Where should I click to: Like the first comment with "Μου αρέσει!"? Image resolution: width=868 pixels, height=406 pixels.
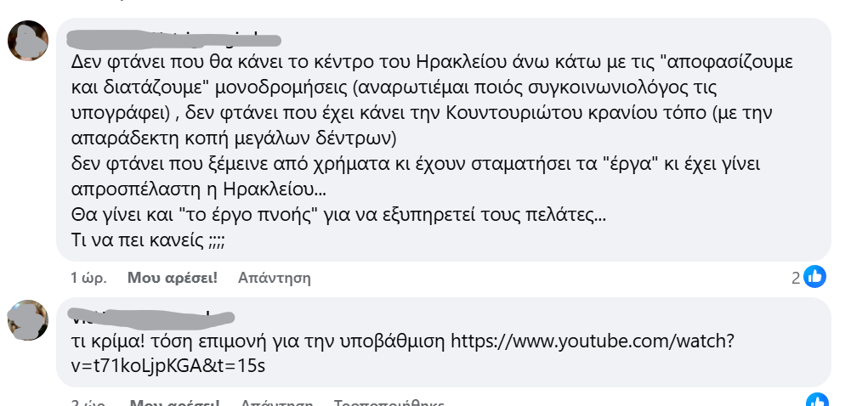[173, 278]
